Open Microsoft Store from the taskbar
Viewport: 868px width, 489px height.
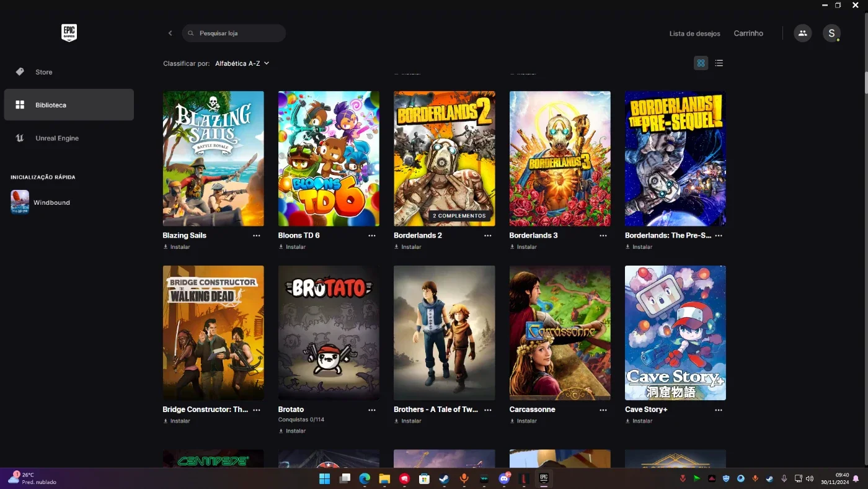(x=424, y=478)
